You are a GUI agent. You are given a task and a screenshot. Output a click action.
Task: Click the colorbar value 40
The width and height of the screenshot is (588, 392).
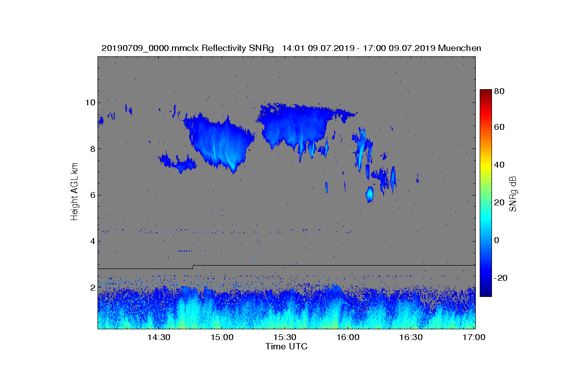pyautogui.click(x=500, y=165)
